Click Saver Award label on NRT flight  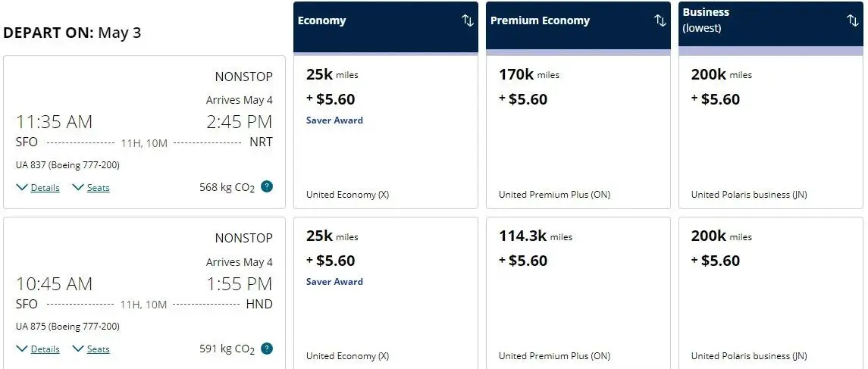[334, 120]
